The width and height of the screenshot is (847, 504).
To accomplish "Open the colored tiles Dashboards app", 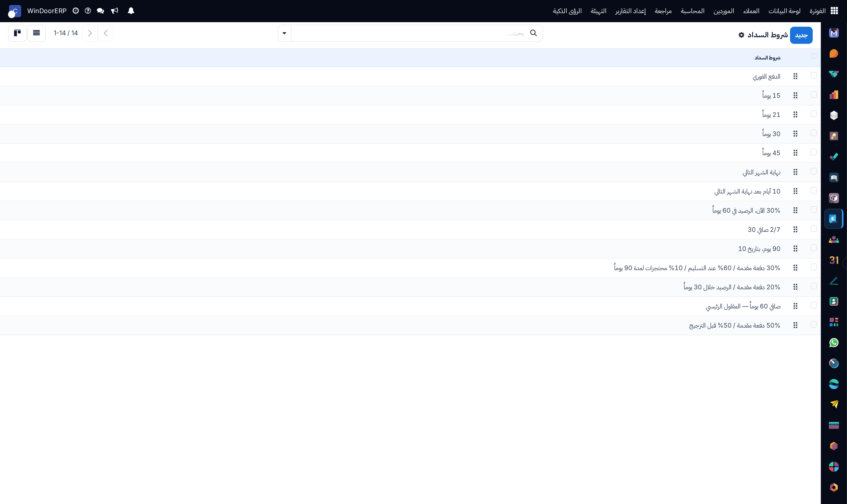I will [834, 322].
